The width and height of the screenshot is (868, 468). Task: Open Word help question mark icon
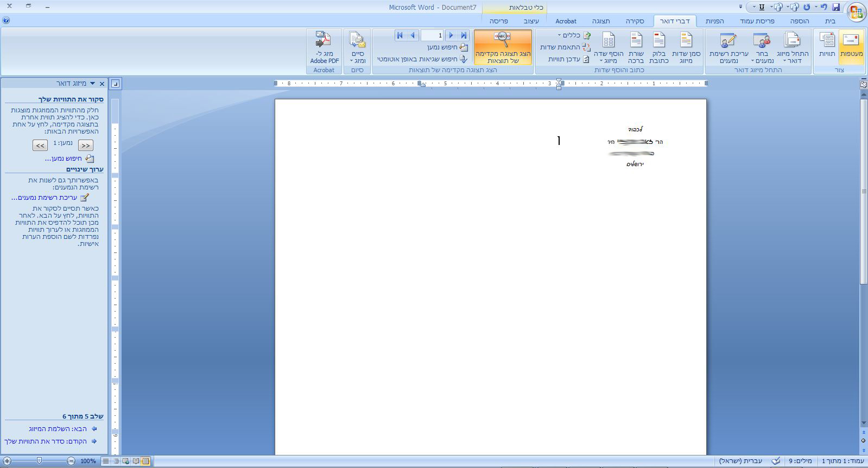6,21
